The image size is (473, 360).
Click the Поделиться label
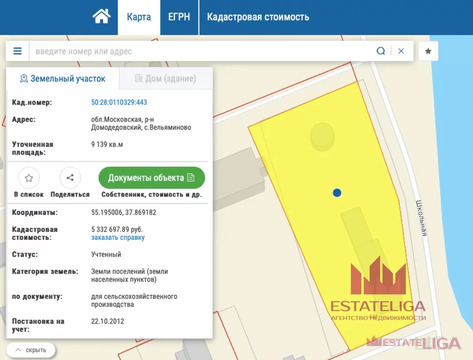click(x=70, y=194)
